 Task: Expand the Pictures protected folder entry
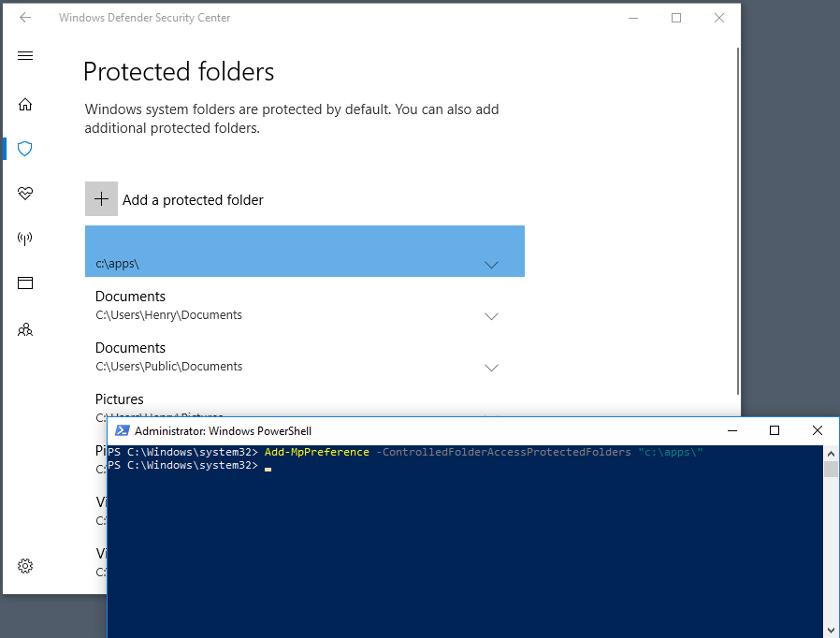click(491, 419)
